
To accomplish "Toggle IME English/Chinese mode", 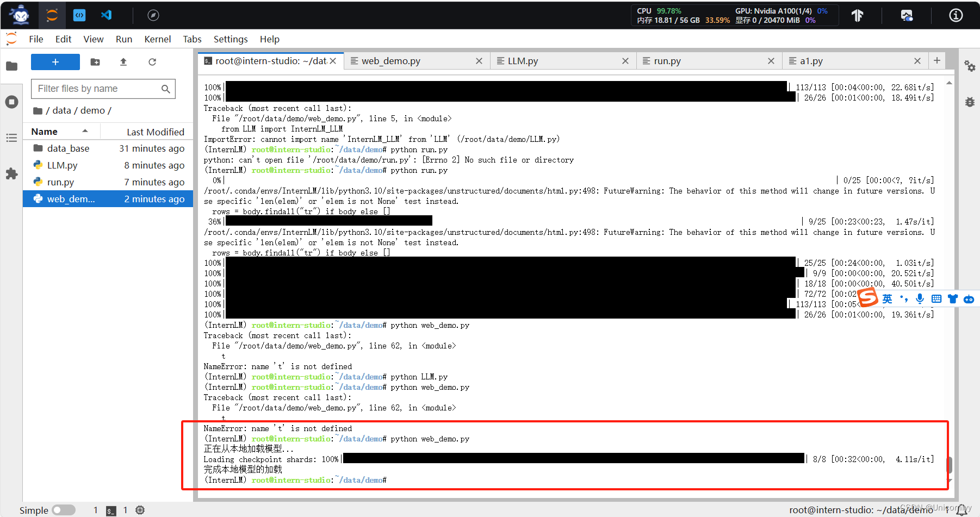I will pyautogui.click(x=887, y=298).
